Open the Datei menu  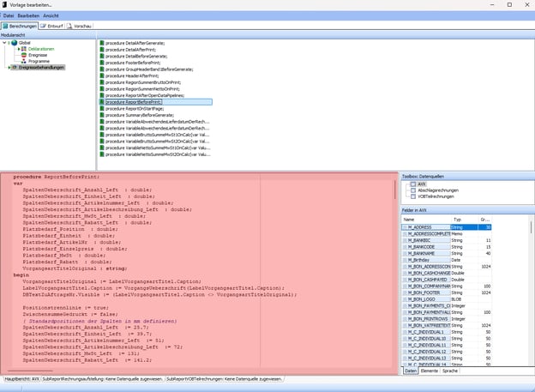[x=9, y=15]
